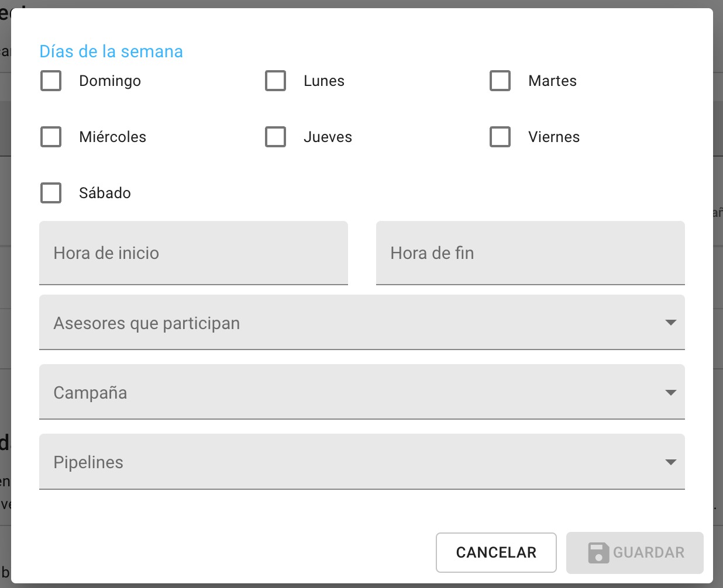The height and width of the screenshot is (588, 723).
Task: Open the Campaña select field
Action: point(362,392)
